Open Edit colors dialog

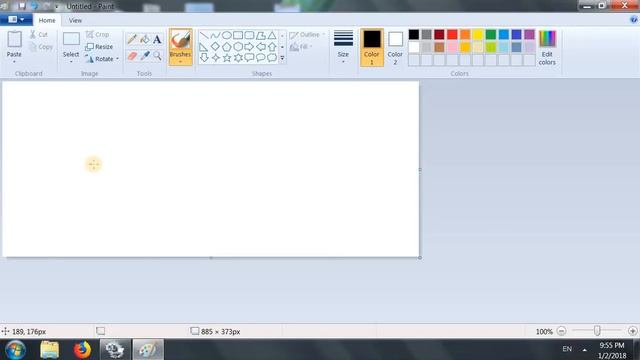(x=547, y=48)
